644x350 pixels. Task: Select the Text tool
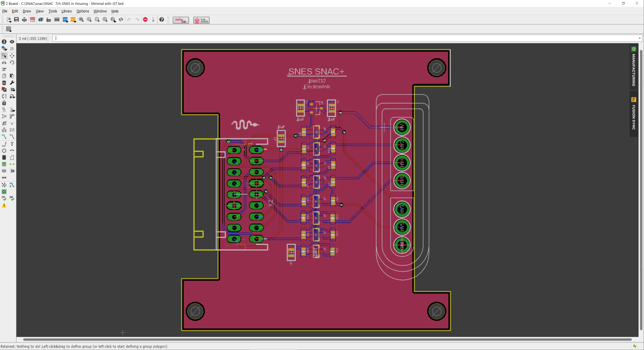12,144
